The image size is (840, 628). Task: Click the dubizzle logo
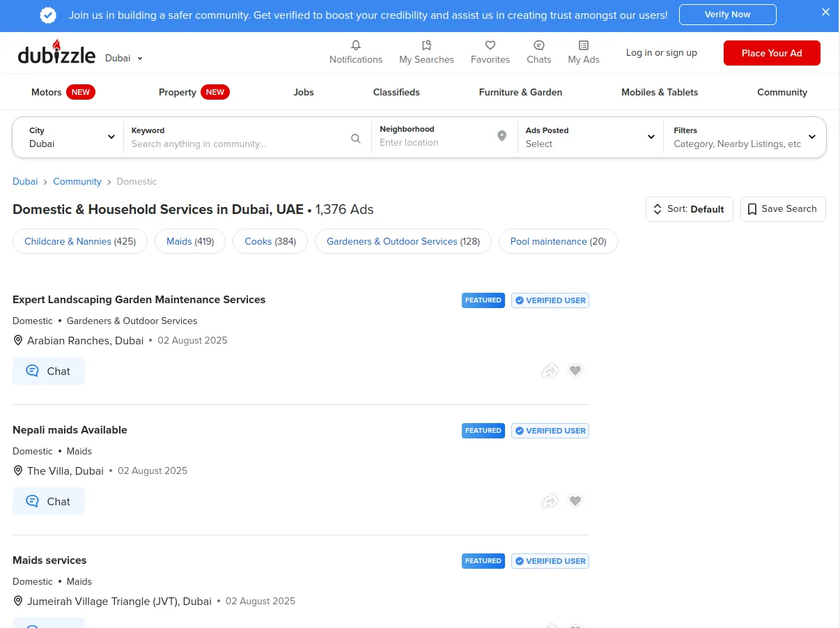tap(56, 52)
